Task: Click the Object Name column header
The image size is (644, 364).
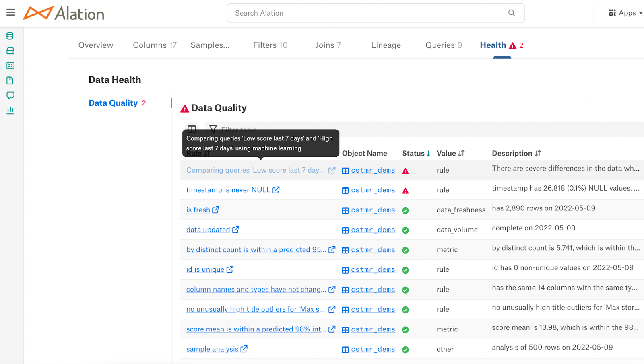Action: coord(365,153)
